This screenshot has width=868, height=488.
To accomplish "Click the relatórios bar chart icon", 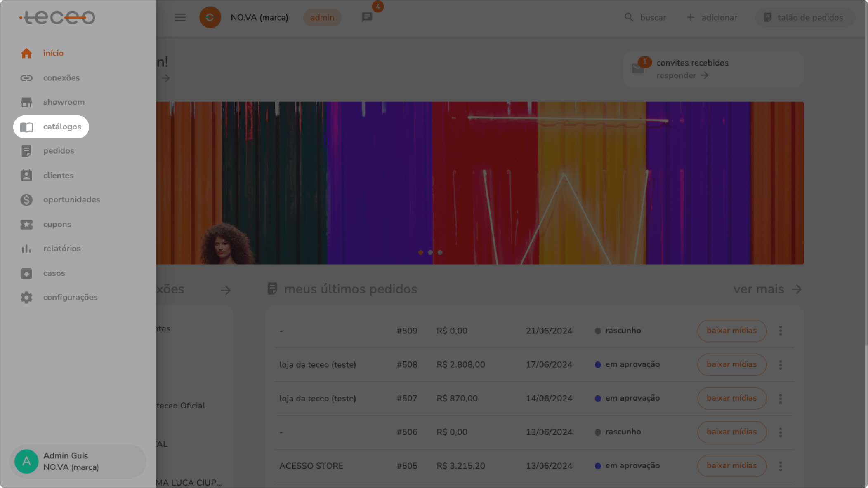I will point(26,249).
